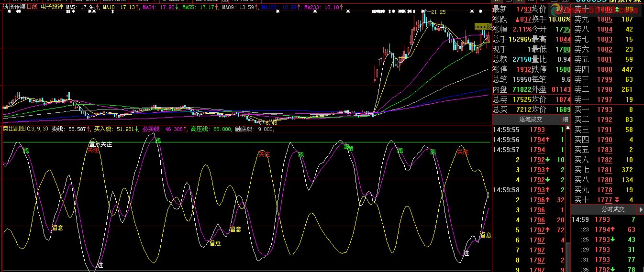This screenshot has height=272, width=644.
Task: Click the 浙报传媒 stock name in chart header
Action: [x=14, y=7]
